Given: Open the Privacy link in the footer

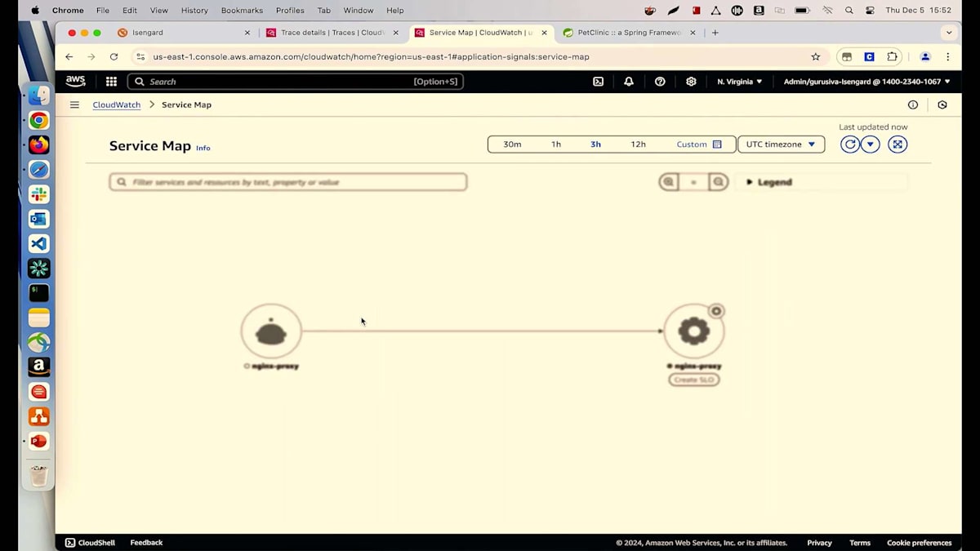Looking at the screenshot, I should [819, 543].
